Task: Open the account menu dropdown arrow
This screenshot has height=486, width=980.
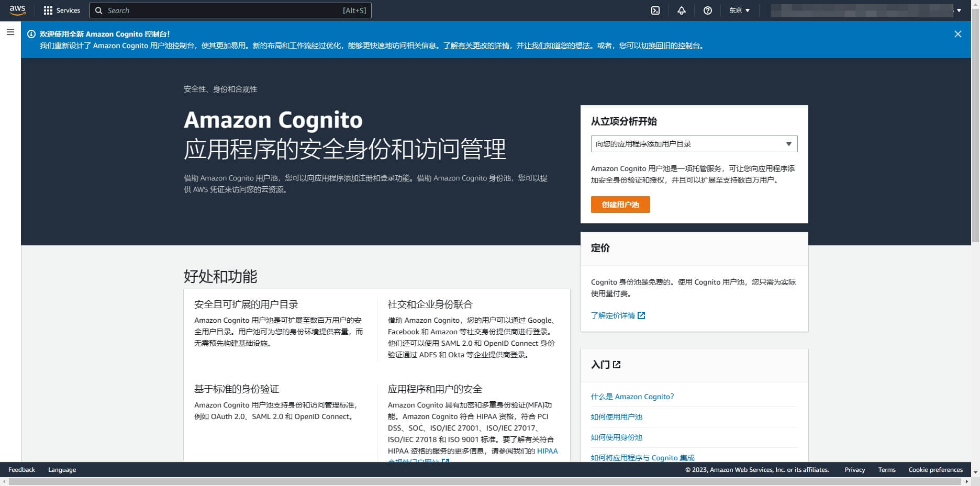Action: 959,10
